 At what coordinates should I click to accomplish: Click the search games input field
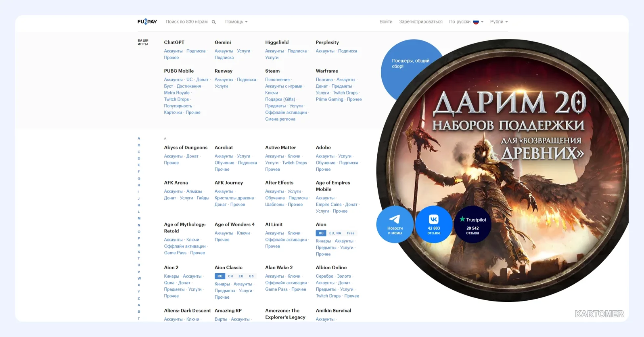click(186, 22)
